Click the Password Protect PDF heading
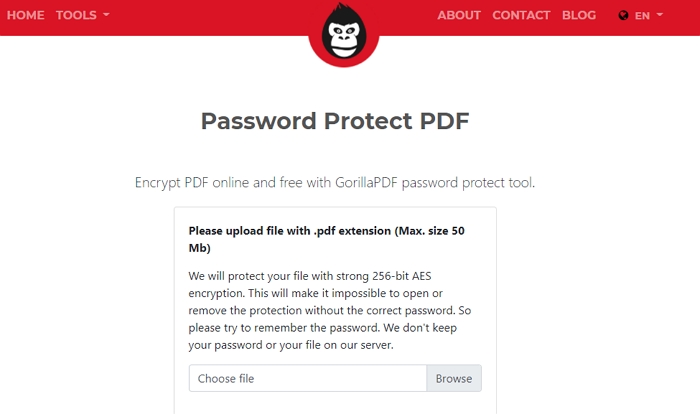 (x=335, y=121)
